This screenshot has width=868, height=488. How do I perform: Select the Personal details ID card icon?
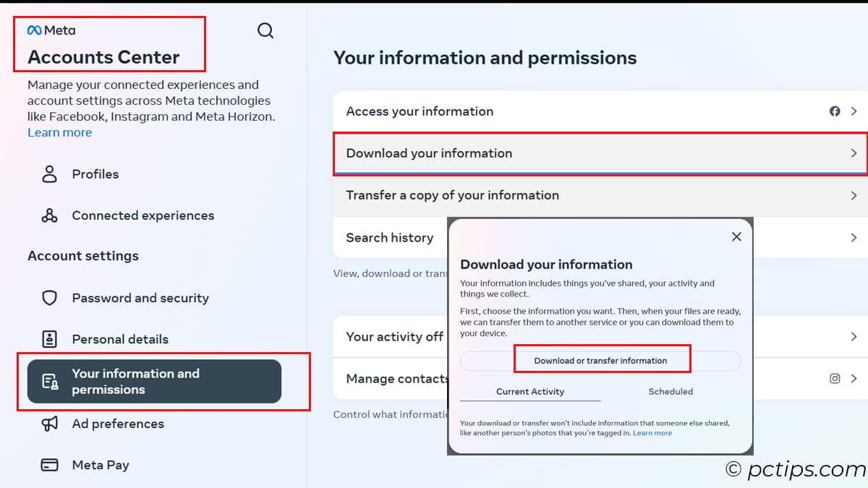49,339
